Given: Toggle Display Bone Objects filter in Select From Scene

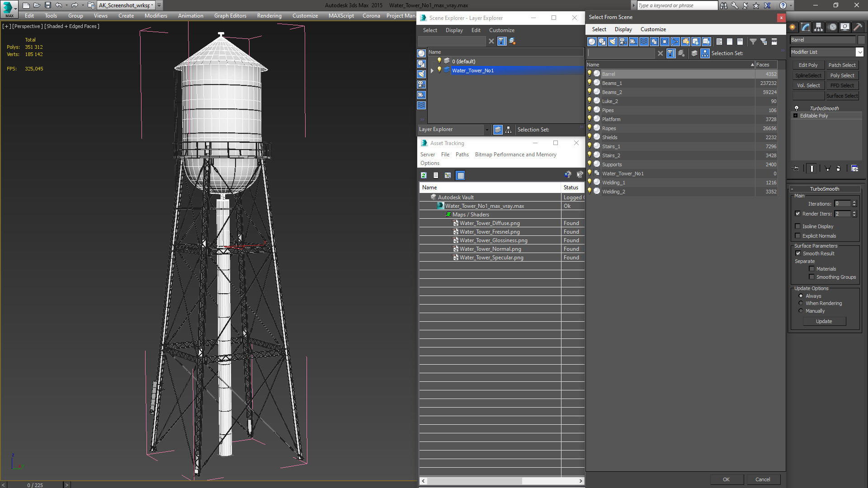Looking at the screenshot, I should point(675,42).
